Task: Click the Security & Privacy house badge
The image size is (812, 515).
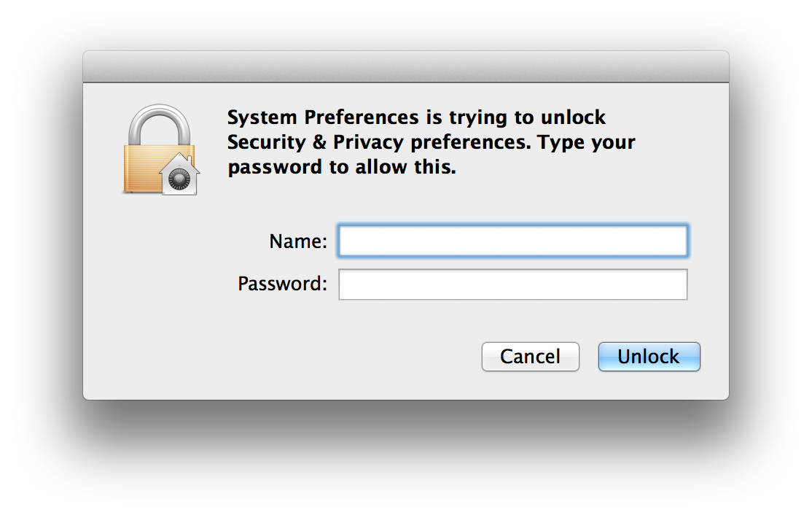Action: (179, 174)
